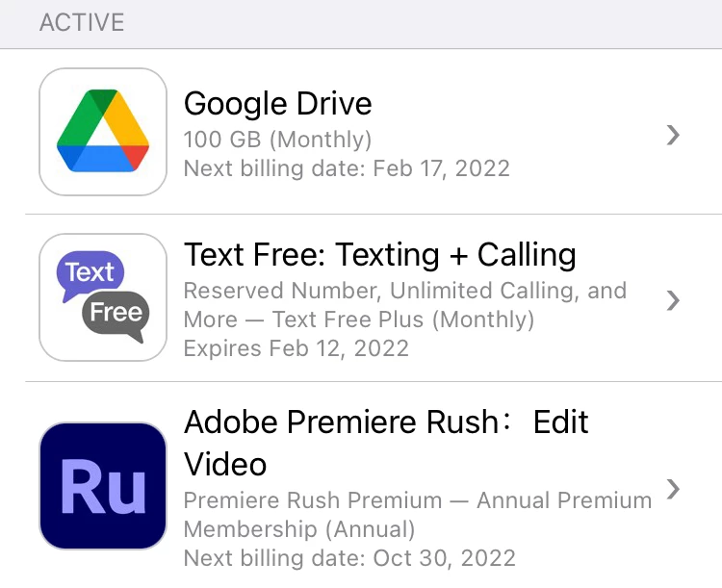Open Google Drive subscription chevron
Viewport: 722px width, 588px height.
(x=673, y=135)
